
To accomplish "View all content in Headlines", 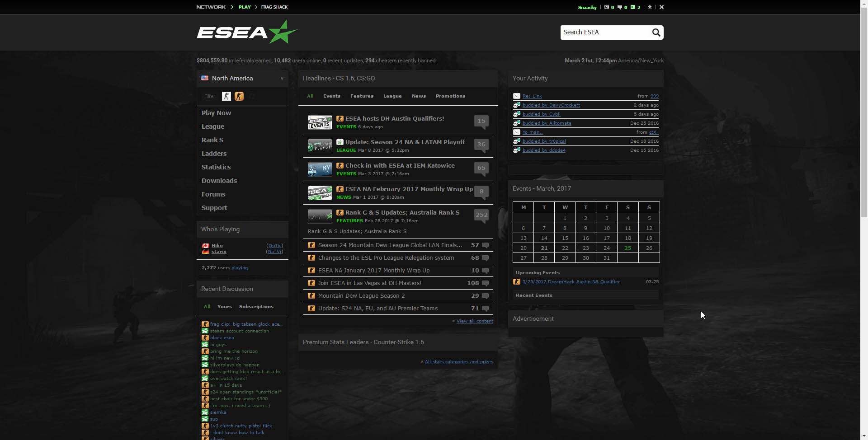I will tap(474, 321).
